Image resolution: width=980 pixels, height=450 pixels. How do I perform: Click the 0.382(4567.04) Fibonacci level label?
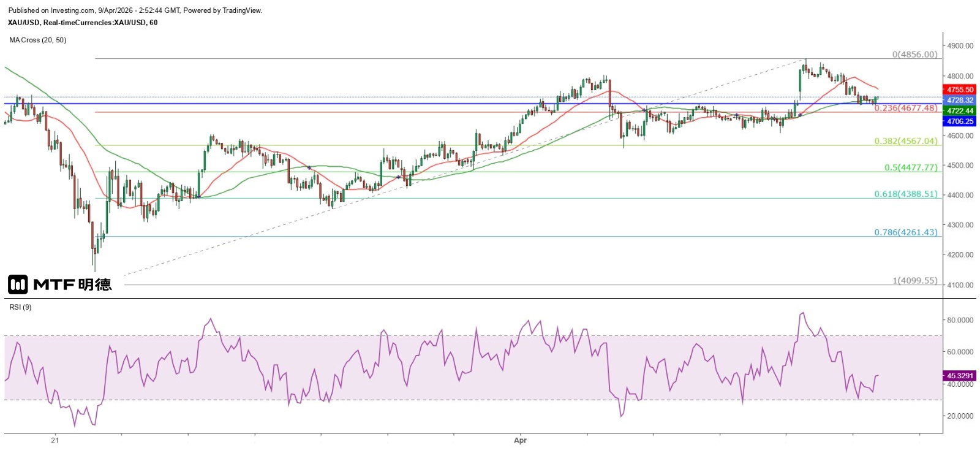[905, 141]
